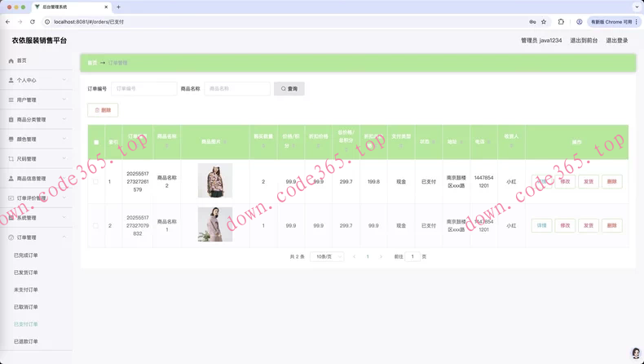Check the checkbox for order row 1

(95, 181)
